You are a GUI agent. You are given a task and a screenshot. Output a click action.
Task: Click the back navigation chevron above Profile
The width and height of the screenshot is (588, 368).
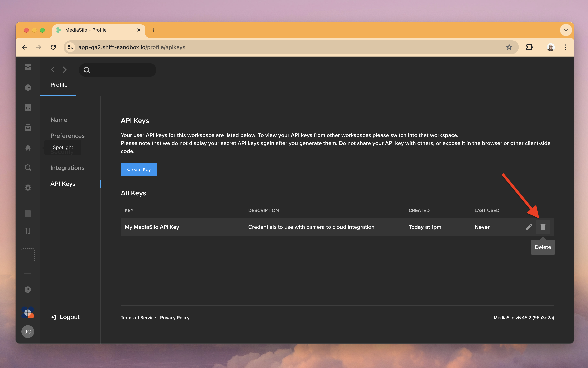pyautogui.click(x=53, y=70)
